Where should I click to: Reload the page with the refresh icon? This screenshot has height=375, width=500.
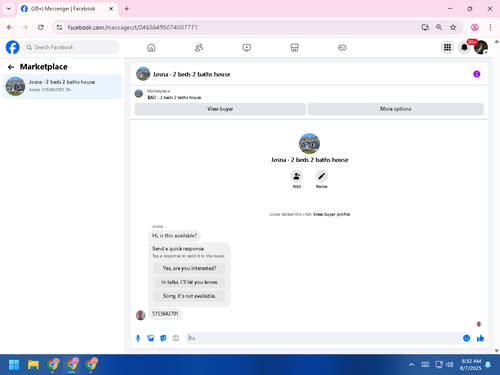point(41,27)
